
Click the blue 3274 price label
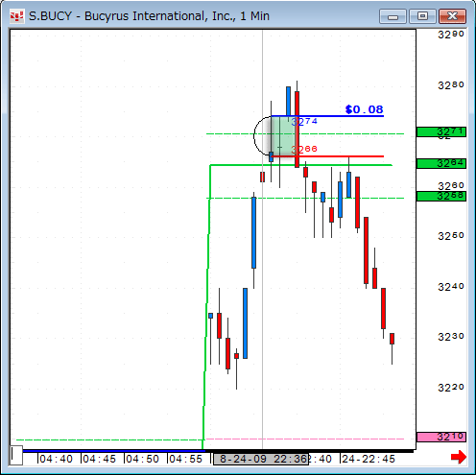[304, 121]
